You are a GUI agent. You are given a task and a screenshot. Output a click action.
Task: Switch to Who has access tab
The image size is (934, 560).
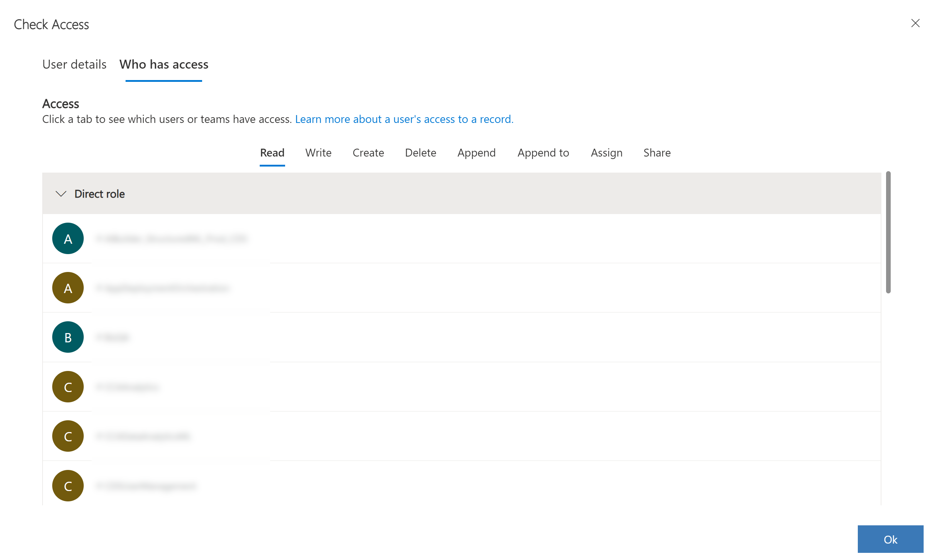pyautogui.click(x=163, y=64)
